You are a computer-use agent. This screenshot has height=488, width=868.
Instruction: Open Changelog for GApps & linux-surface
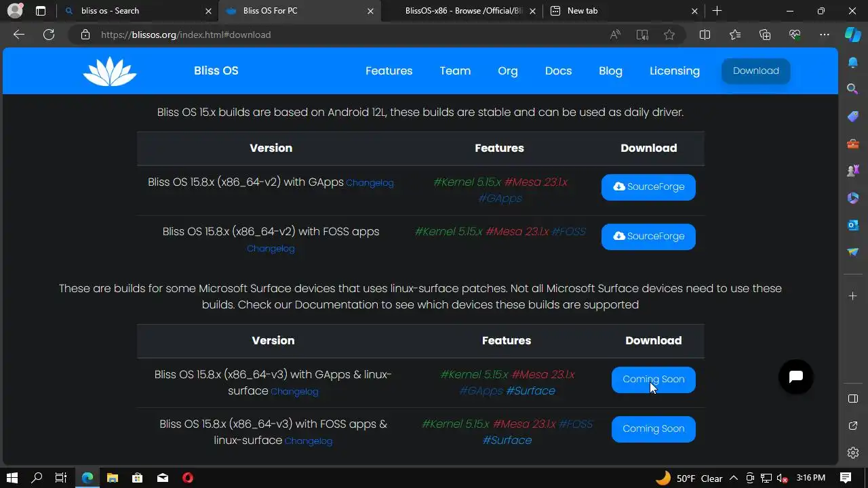coord(294,392)
